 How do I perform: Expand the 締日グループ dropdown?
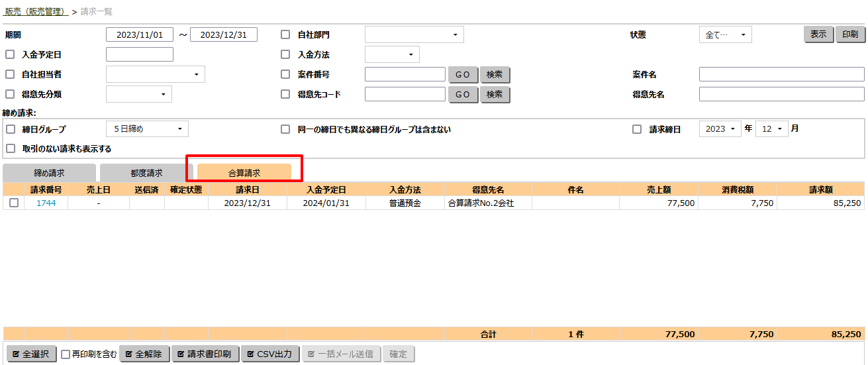click(147, 129)
